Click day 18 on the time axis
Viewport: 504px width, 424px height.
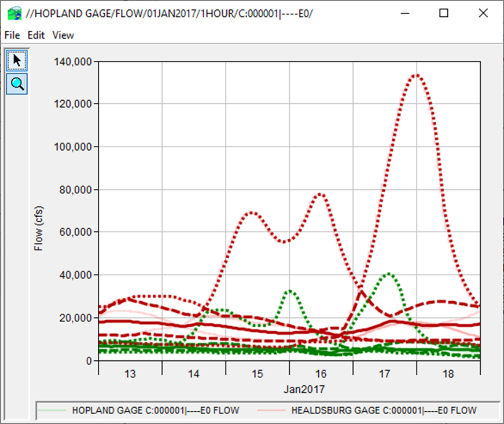pyautogui.click(x=448, y=374)
